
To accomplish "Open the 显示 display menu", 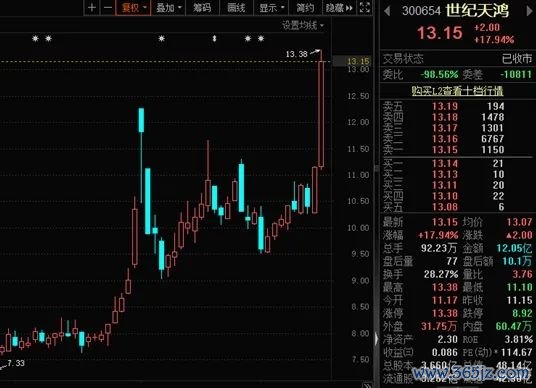I will (272, 8).
